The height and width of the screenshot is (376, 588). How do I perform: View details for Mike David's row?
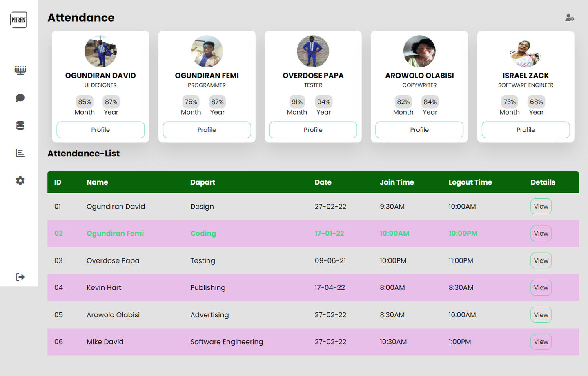click(x=541, y=342)
